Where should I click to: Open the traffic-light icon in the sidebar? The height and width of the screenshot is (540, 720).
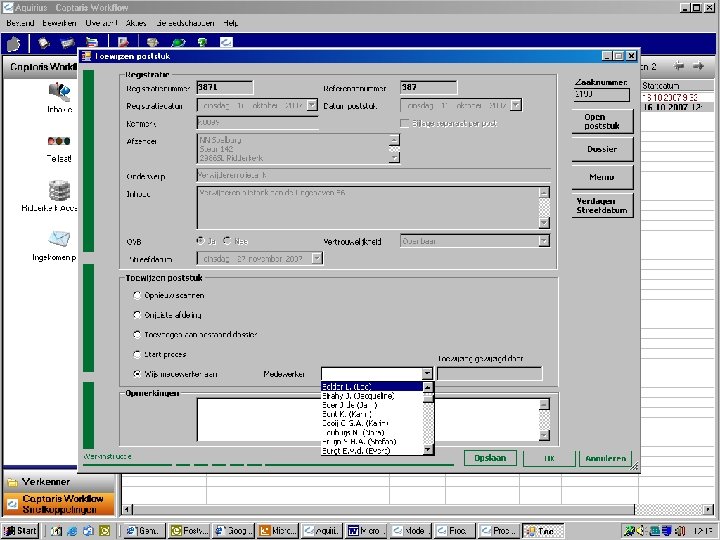59,141
